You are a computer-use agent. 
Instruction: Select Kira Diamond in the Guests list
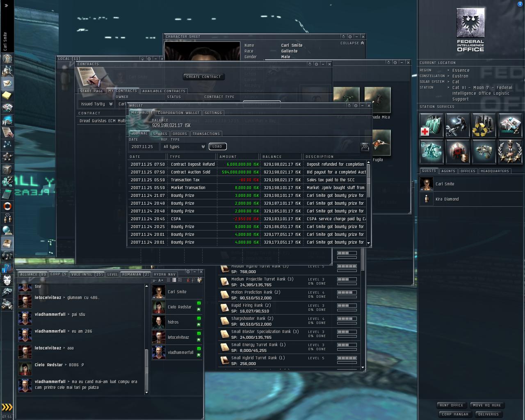coord(471,199)
